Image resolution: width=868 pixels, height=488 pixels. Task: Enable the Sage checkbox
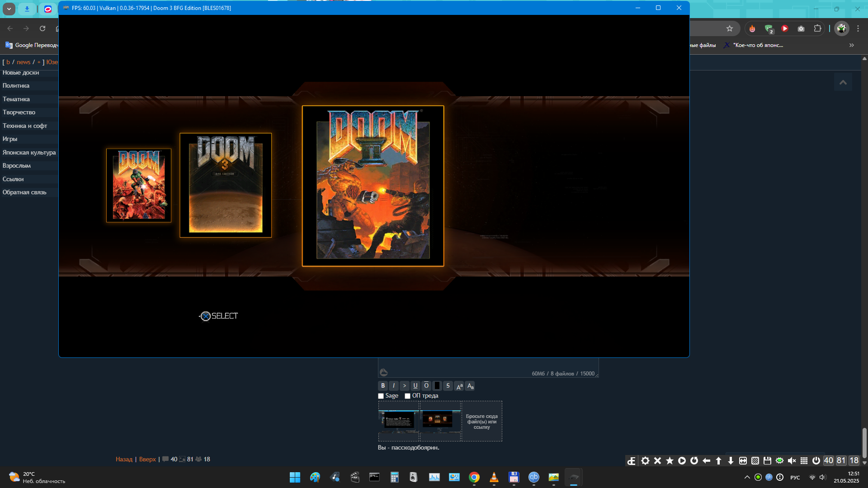pyautogui.click(x=381, y=396)
